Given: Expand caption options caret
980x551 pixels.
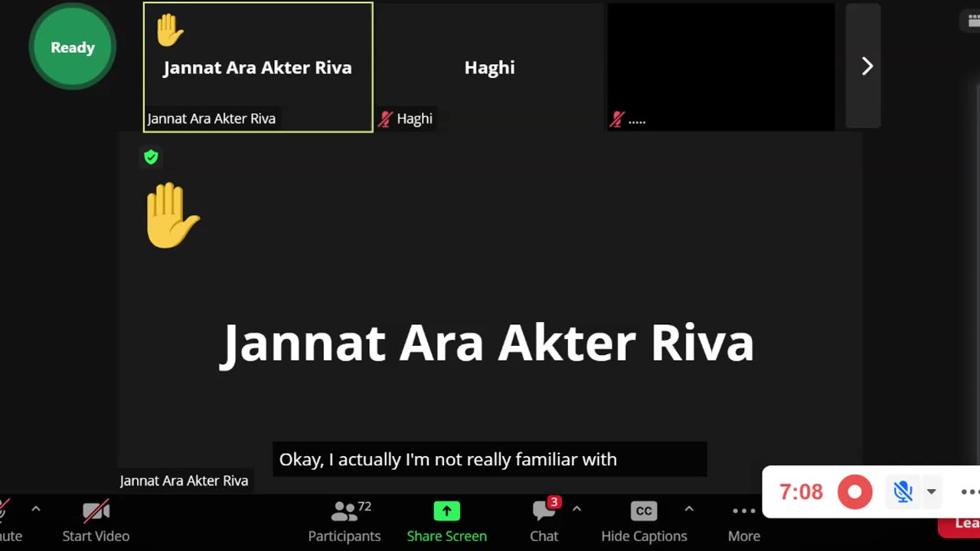Looking at the screenshot, I should [x=689, y=510].
